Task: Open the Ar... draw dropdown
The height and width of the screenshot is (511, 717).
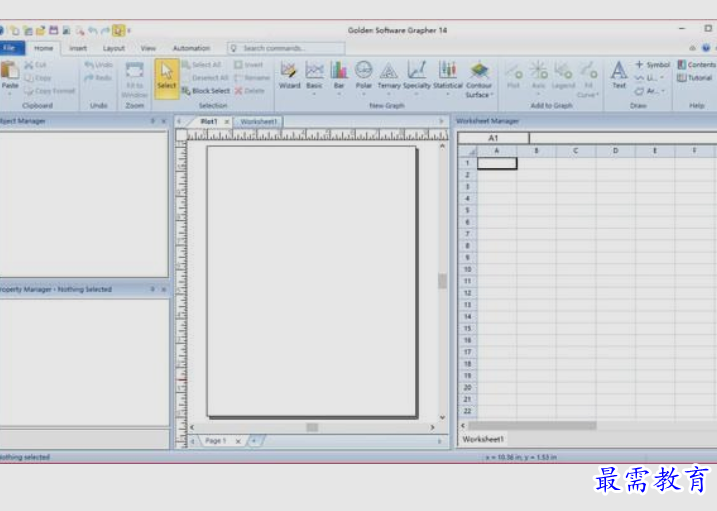Action: [663, 91]
